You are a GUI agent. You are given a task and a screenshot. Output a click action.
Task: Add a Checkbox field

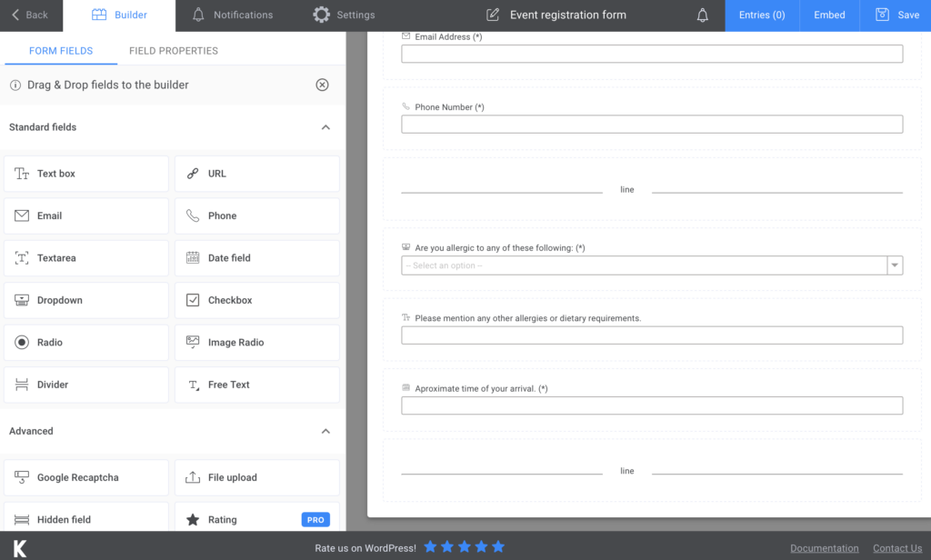(257, 300)
